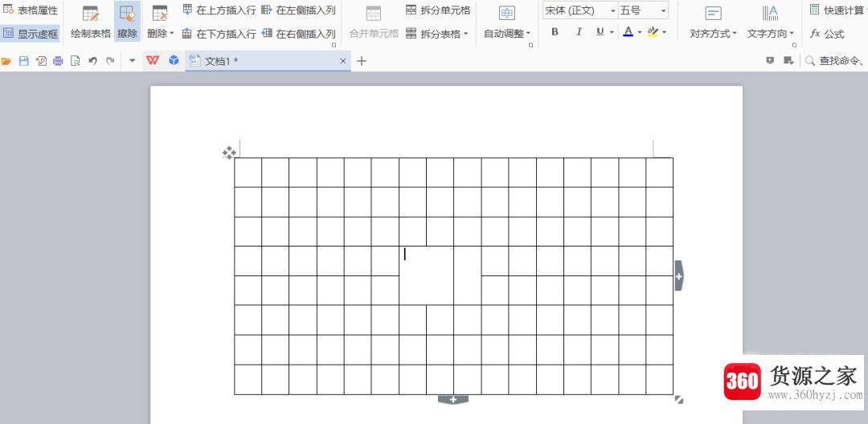Click the print icon
The height and width of the screenshot is (424, 868).
click(x=58, y=61)
